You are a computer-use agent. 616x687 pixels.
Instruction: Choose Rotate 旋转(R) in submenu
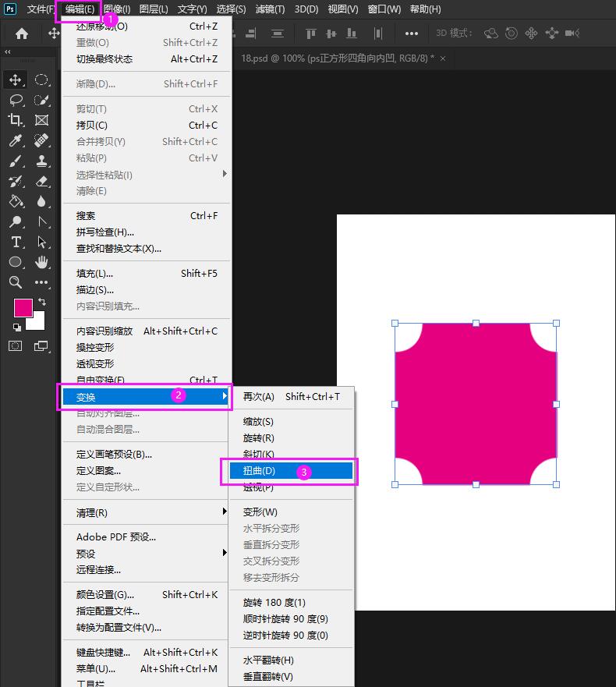pos(291,437)
